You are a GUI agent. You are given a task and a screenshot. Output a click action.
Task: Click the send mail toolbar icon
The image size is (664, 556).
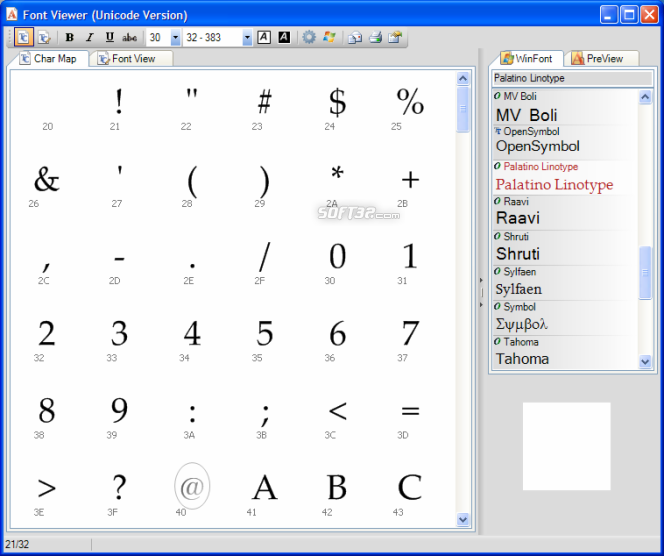355,38
